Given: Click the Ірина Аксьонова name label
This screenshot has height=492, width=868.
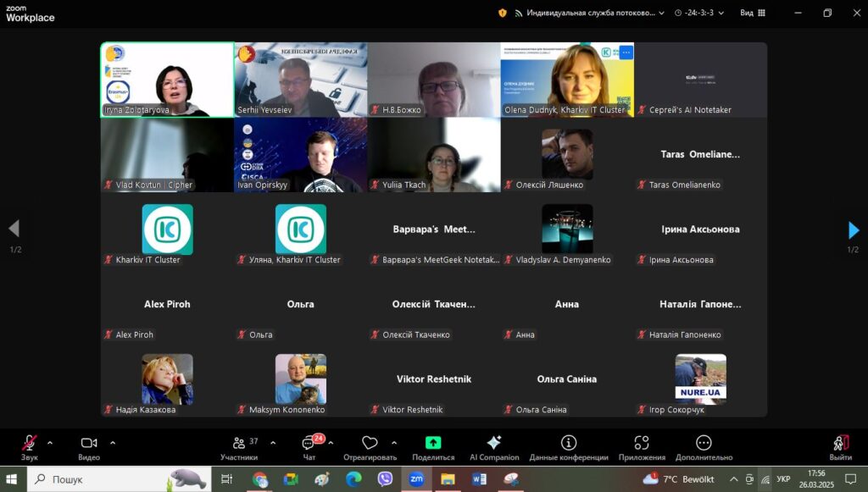Looking at the screenshot, I should (x=681, y=259).
